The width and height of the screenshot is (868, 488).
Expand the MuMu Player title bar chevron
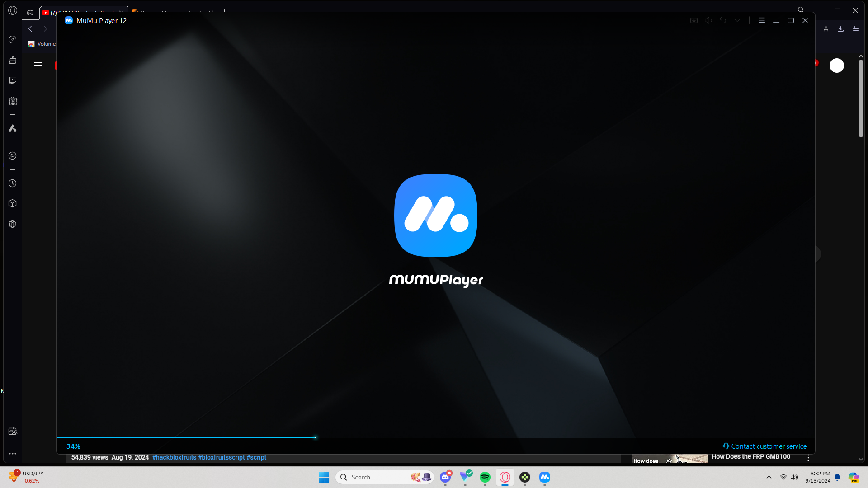[737, 20]
